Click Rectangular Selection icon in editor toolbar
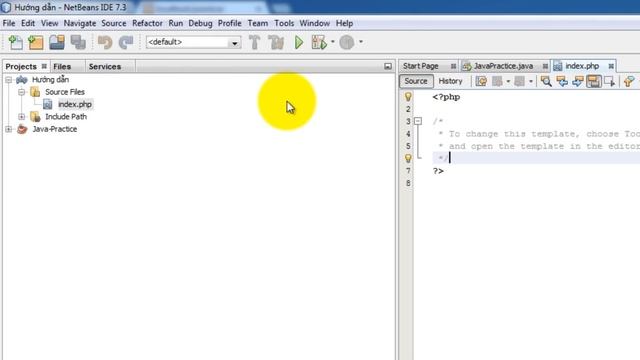 point(610,81)
